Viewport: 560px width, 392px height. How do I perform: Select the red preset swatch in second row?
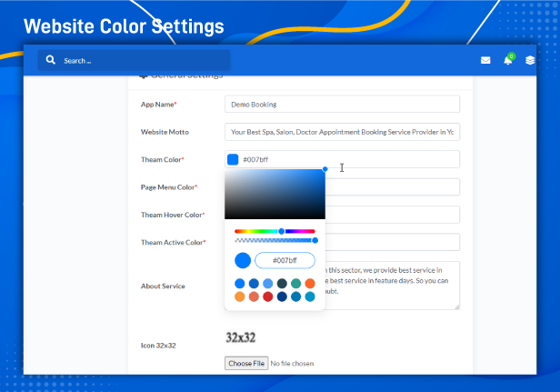(x=267, y=297)
